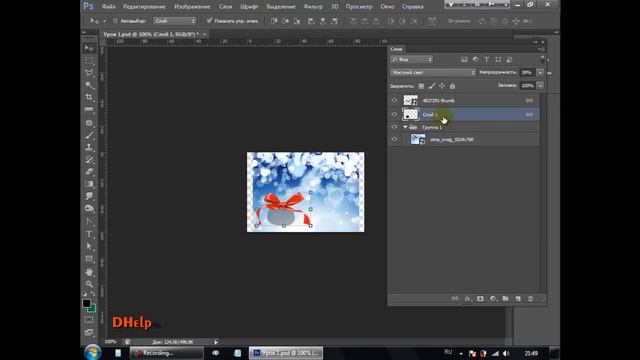The width and height of the screenshot is (640, 360).
Task: Select the Gradient tool
Action: coord(89,184)
